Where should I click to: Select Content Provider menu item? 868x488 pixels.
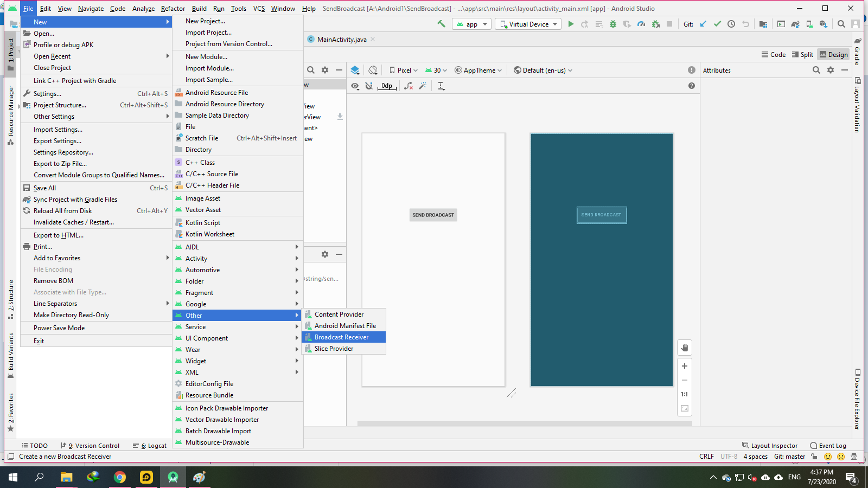(x=344, y=314)
